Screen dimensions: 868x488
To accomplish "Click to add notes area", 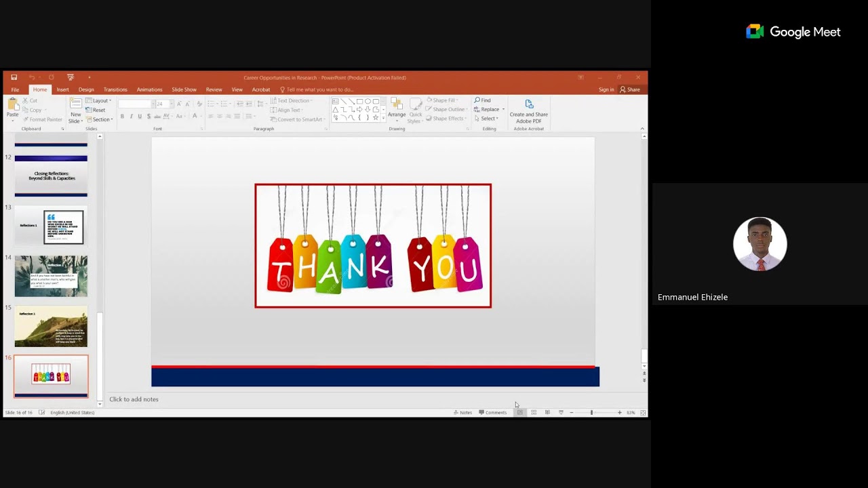I will tap(134, 399).
